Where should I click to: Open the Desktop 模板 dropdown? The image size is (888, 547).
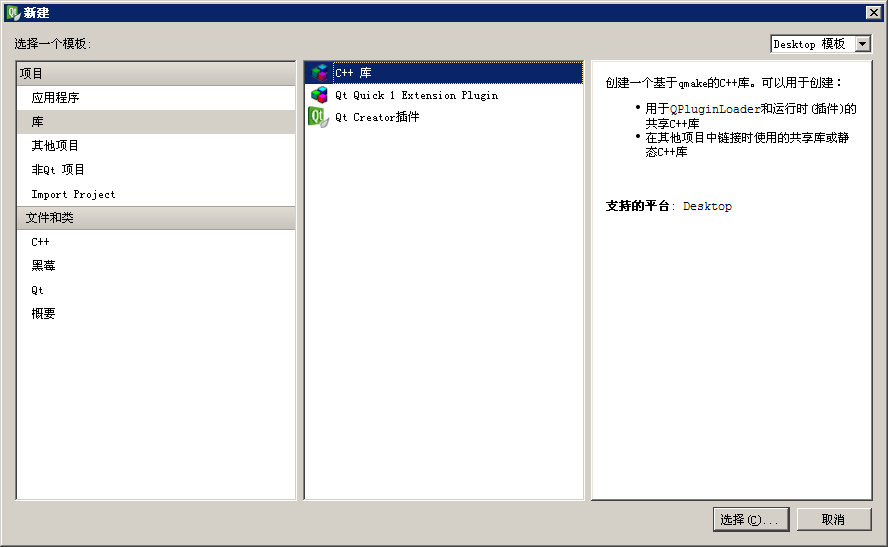[821, 44]
